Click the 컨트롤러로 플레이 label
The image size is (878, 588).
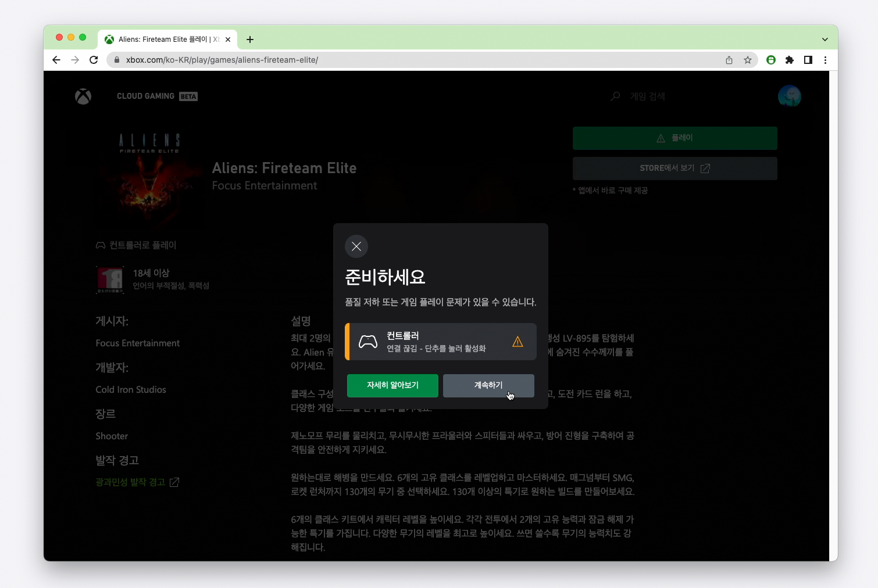(143, 245)
